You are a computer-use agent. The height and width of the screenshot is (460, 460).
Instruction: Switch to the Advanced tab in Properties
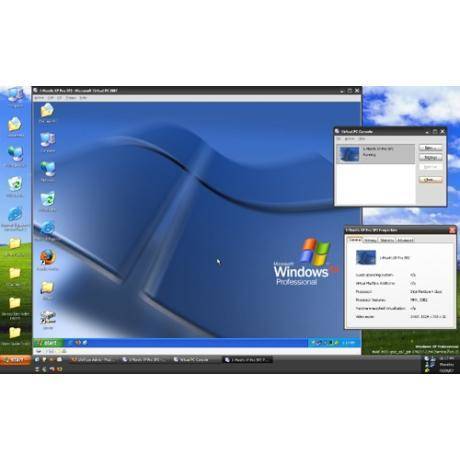click(x=405, y=240)
